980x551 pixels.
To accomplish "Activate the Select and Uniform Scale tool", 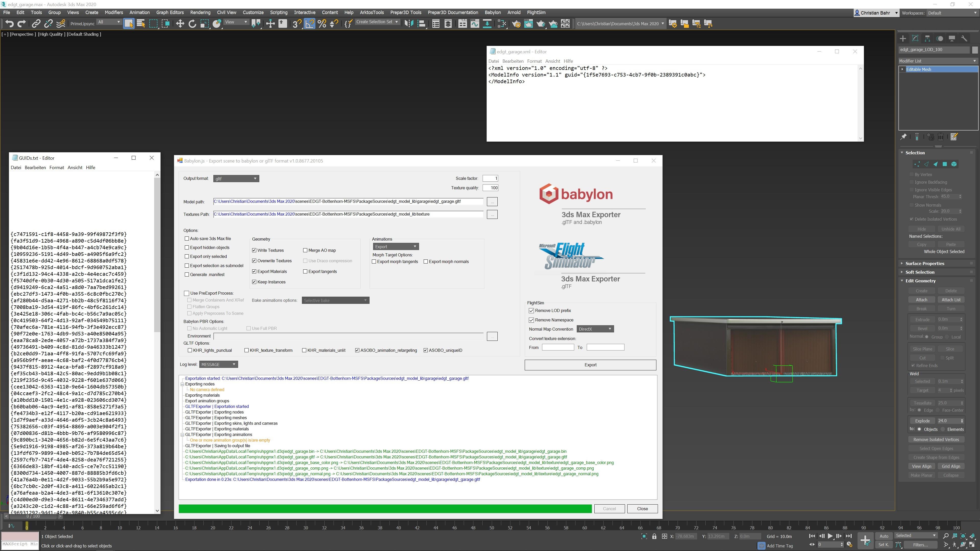I will (205, 23).
